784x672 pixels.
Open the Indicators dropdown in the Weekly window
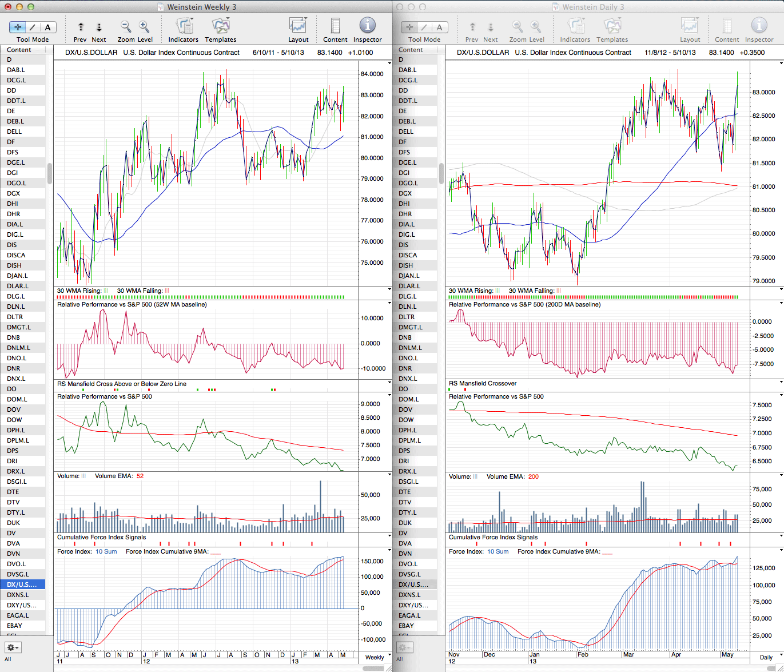point(184,26)
